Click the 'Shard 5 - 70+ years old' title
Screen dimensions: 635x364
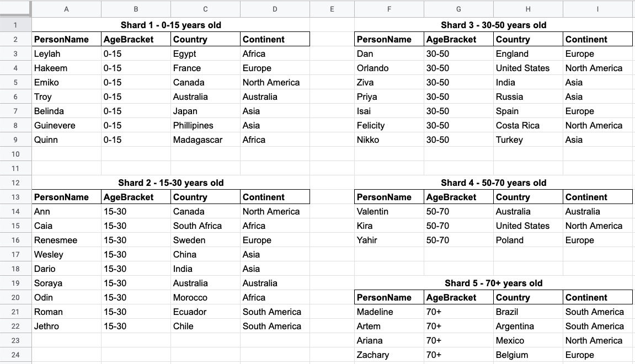[x=493, y=283]
